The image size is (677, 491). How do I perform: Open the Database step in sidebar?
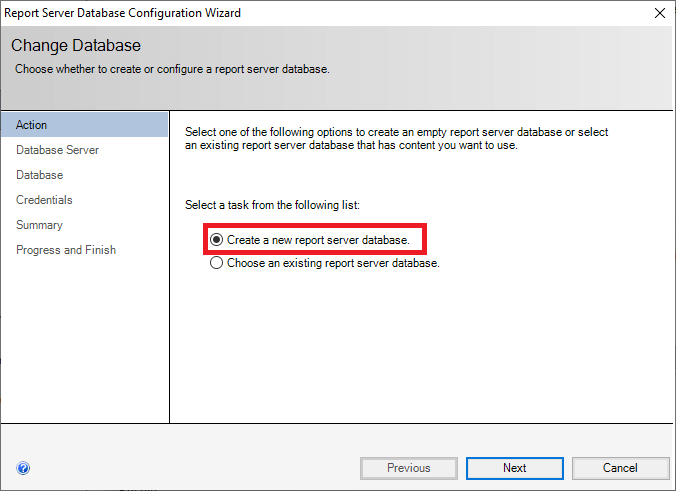tap(40, 175)
